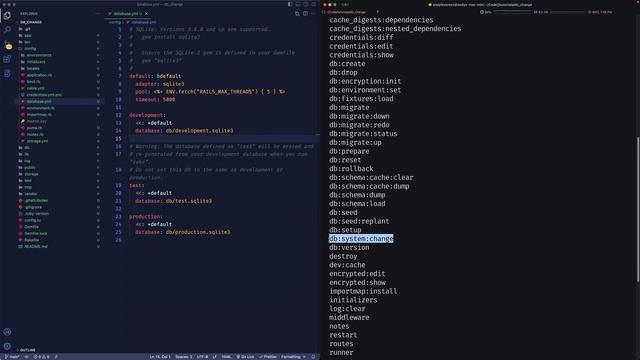This screenshot has width=640, height=360.
Task: Toggle the secondary side bar layout icon
Action: 306,4
